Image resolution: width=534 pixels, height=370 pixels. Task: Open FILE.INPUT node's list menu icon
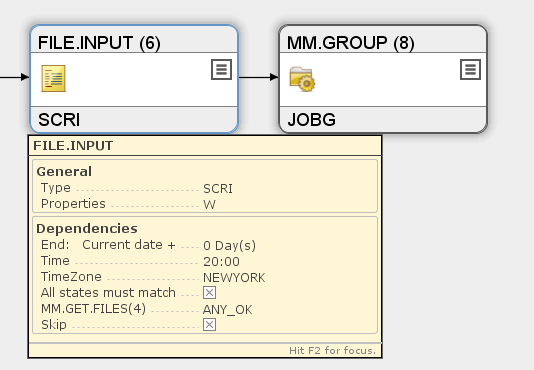pyautogui.click(x=221, y=70)
